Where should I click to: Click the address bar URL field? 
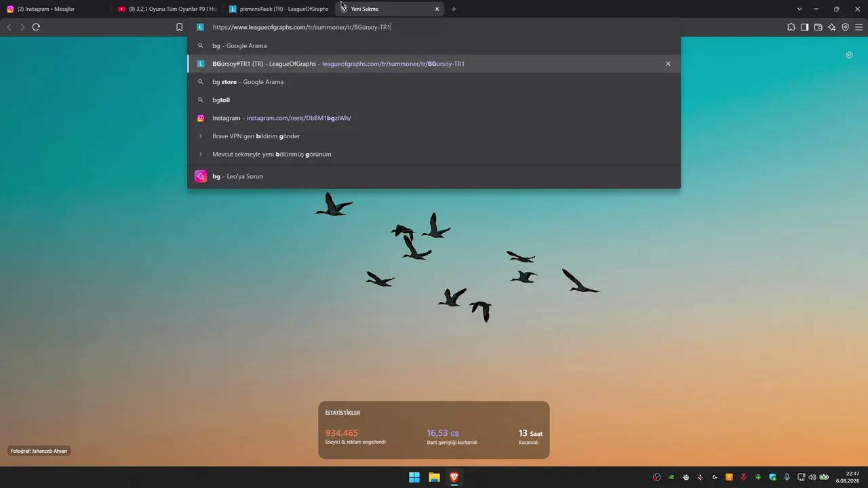(434, 27)
